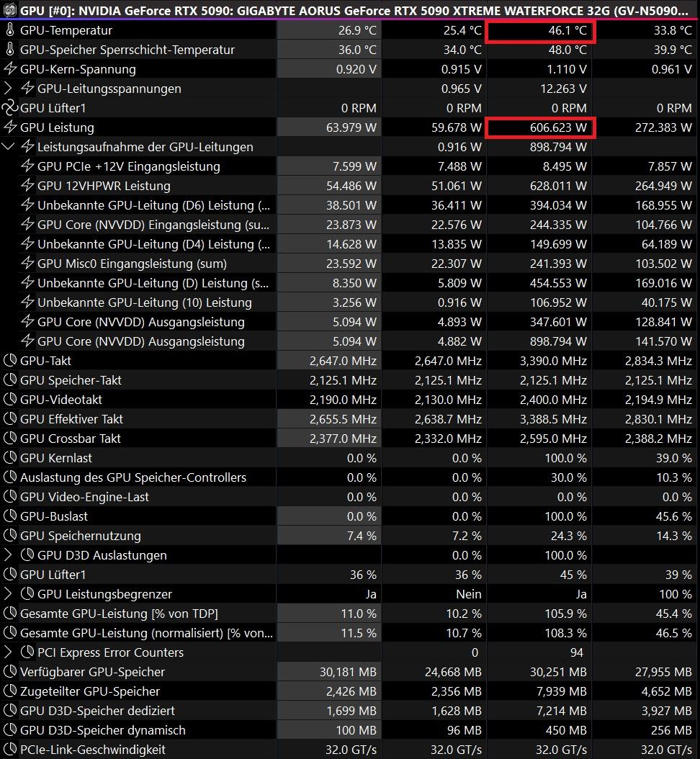The width and height of the screenshot is (700, 759).
Task: Select GPU D3D-Speicher dynamisch row
Action: [x=350, y=729]
